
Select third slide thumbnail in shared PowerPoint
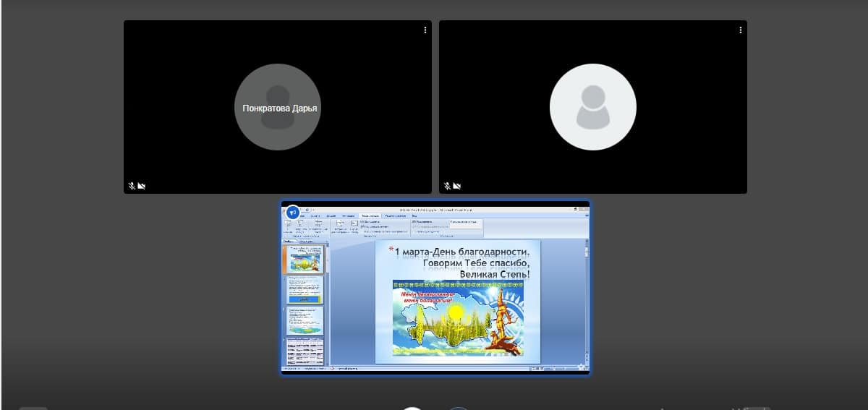coord(305,320)
